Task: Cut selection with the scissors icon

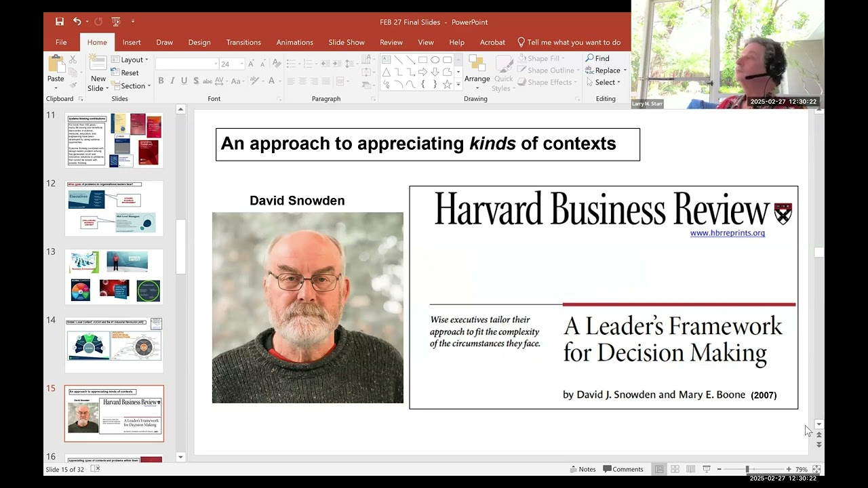Action: point(73,60)
